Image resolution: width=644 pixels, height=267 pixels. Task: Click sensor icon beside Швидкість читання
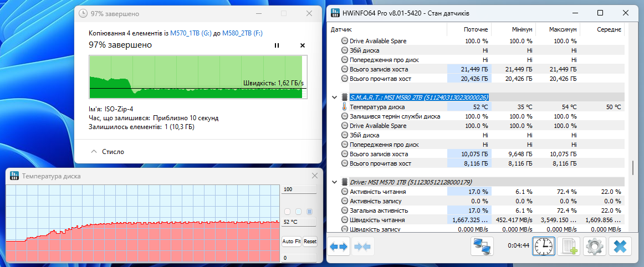pyautogui.click(x=344, y=220)
